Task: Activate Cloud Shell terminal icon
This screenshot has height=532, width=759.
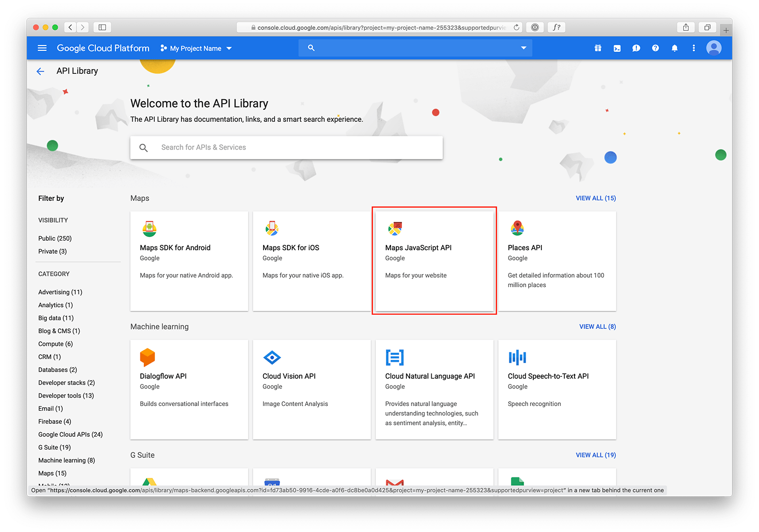Action: [617, 48]
